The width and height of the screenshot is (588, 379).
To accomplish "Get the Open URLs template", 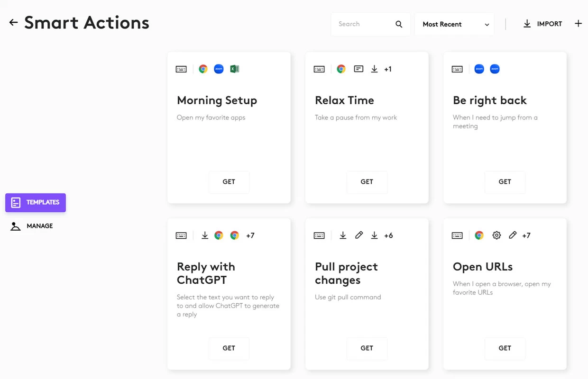I will click(505, 348).
